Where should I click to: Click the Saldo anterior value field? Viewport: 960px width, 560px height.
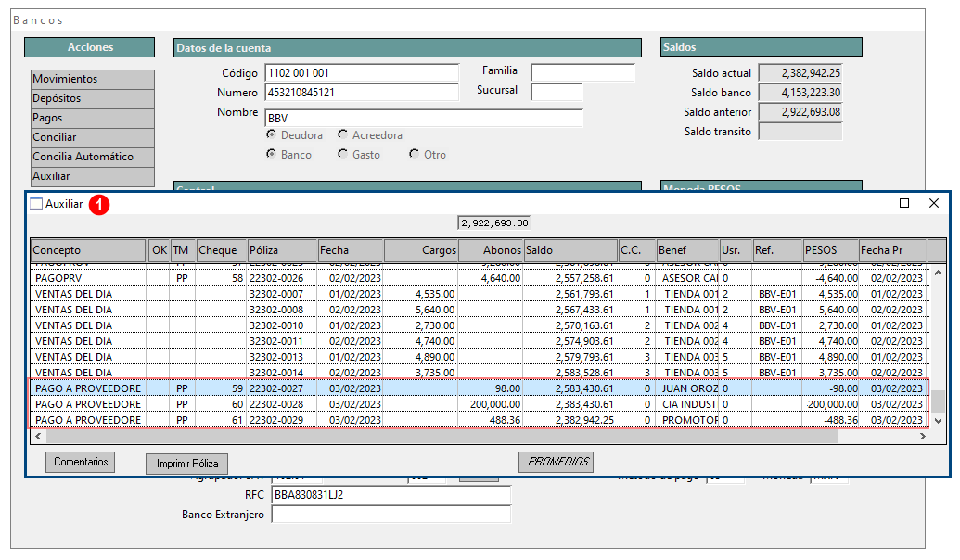click(800, 112)
